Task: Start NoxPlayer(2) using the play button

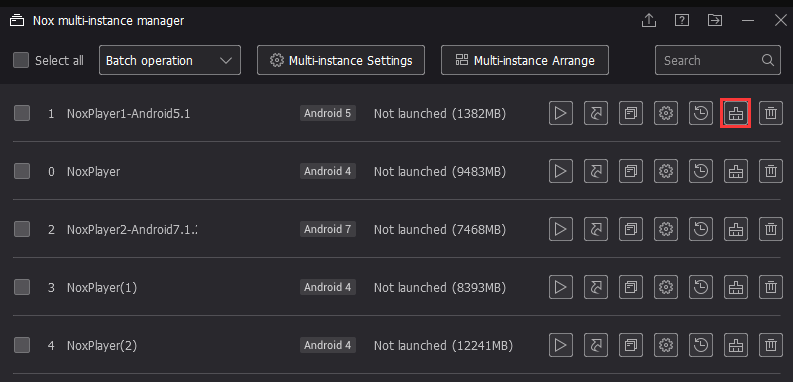Action: [560, 346]
